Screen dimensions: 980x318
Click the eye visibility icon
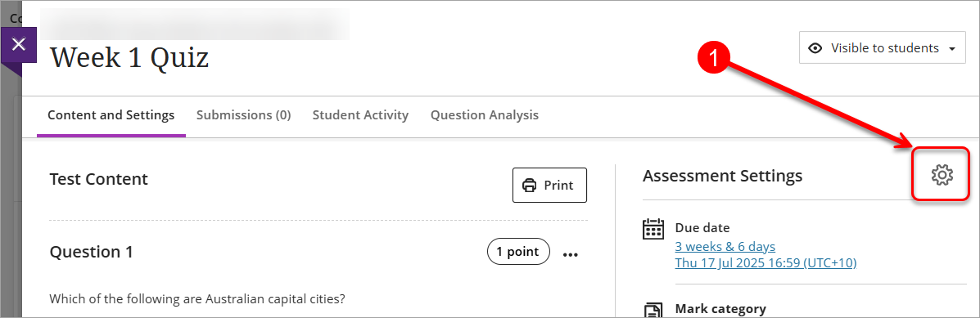815,48
